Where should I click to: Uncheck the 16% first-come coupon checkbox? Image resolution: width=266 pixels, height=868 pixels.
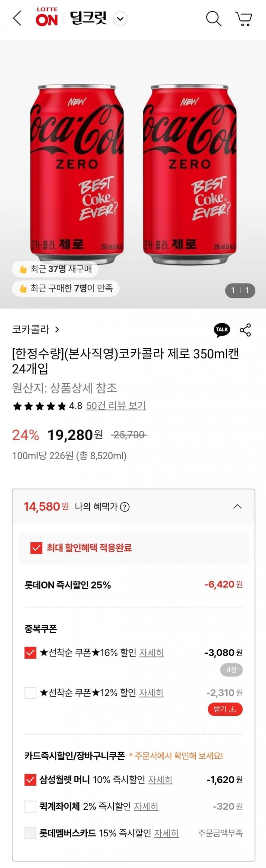point(30,653)
